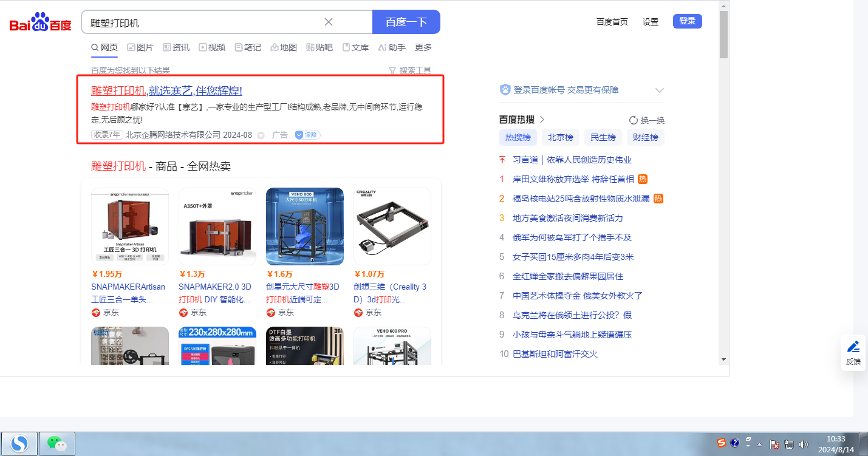Image resolution: width=868 pixels, height=456 pixels.
Task: Click the Baidu logo
Action: [40, 22]
